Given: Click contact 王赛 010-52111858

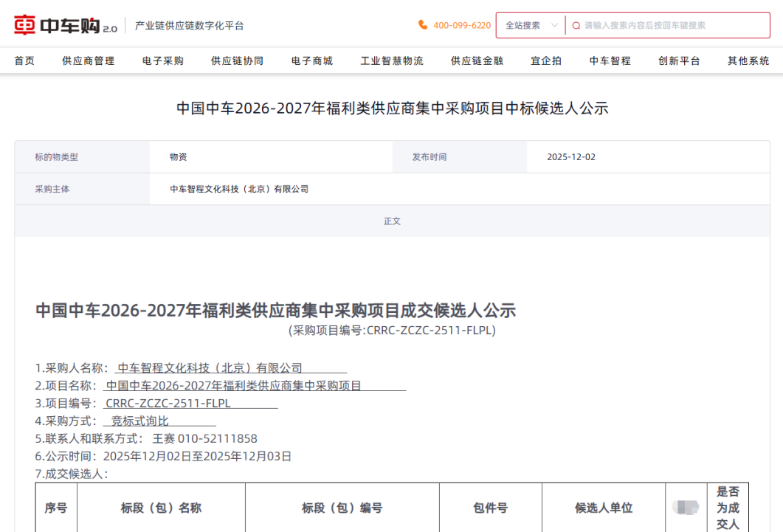Looking at the screenshot, I should click(204, 439).
